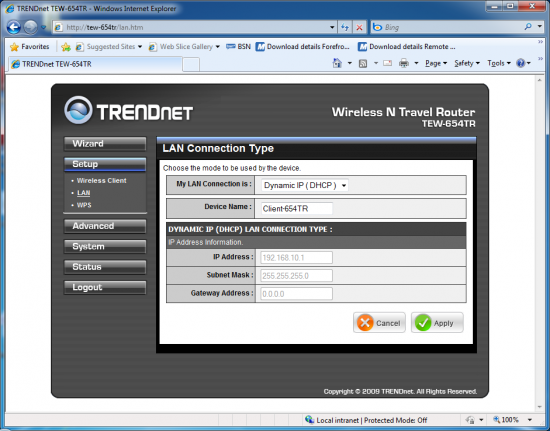
Task: Click the Wireless Client link
Action: click(101, 181)
